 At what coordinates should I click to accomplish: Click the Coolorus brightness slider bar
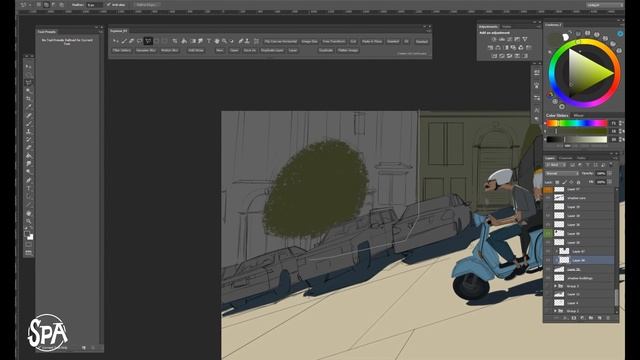[577, 139]
